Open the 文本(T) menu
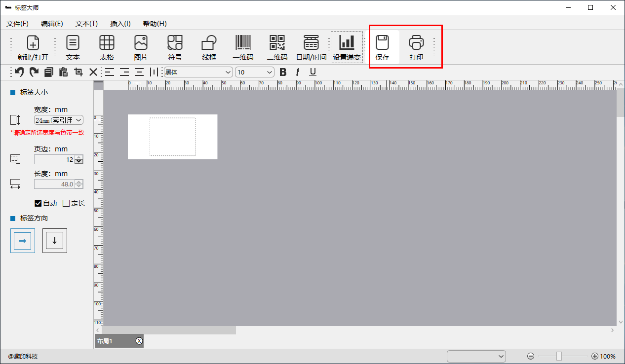The height and width of the screenshot is (364, 625). [x=86, y=24]
